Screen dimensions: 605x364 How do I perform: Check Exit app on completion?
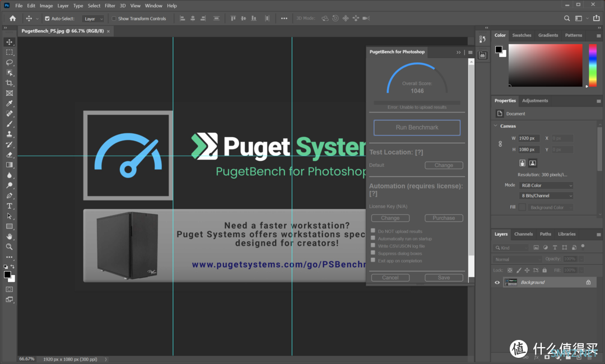point(373,260)
